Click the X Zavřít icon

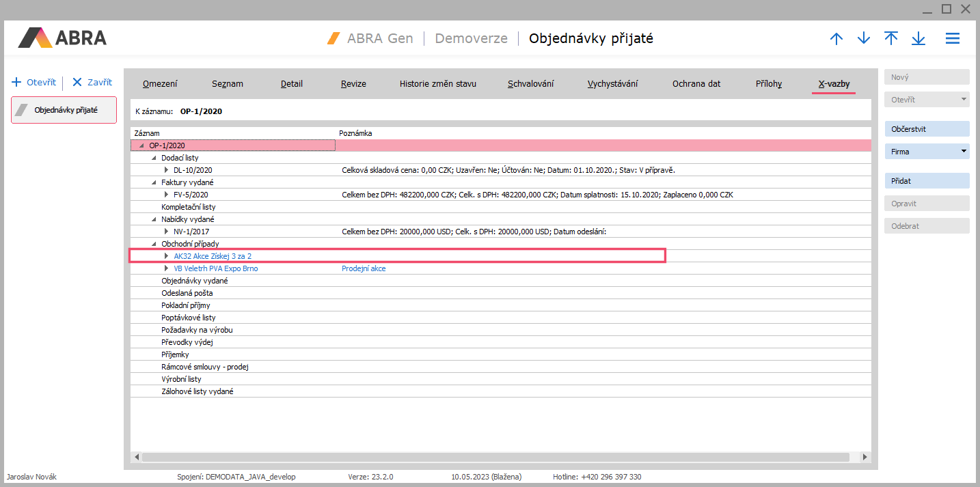click(x=77, y=83)
